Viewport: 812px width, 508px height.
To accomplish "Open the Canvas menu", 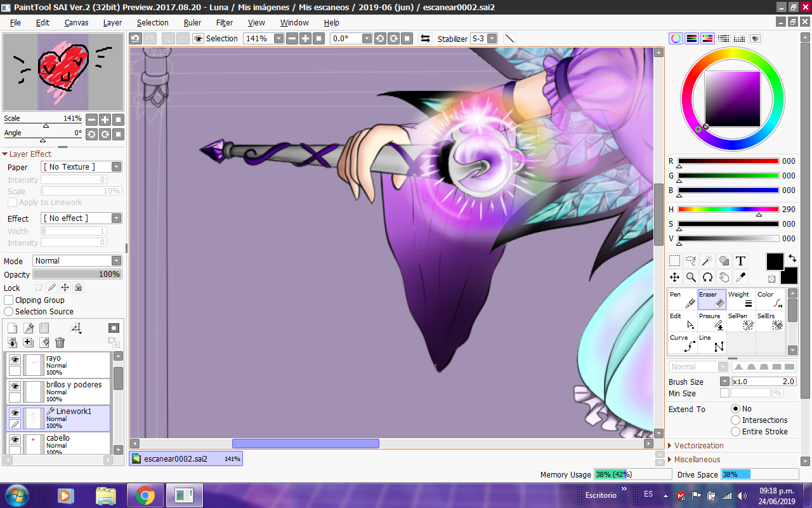I will click(76, 23).
